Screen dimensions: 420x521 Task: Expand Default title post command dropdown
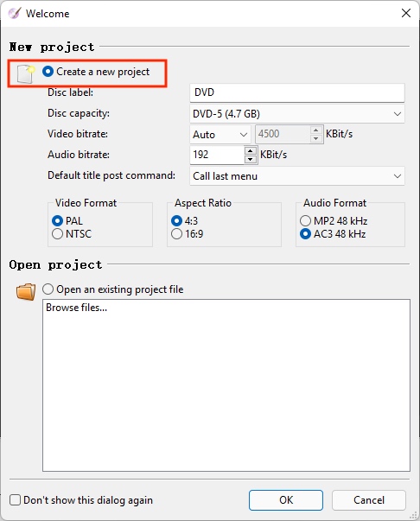click(297, 176)
